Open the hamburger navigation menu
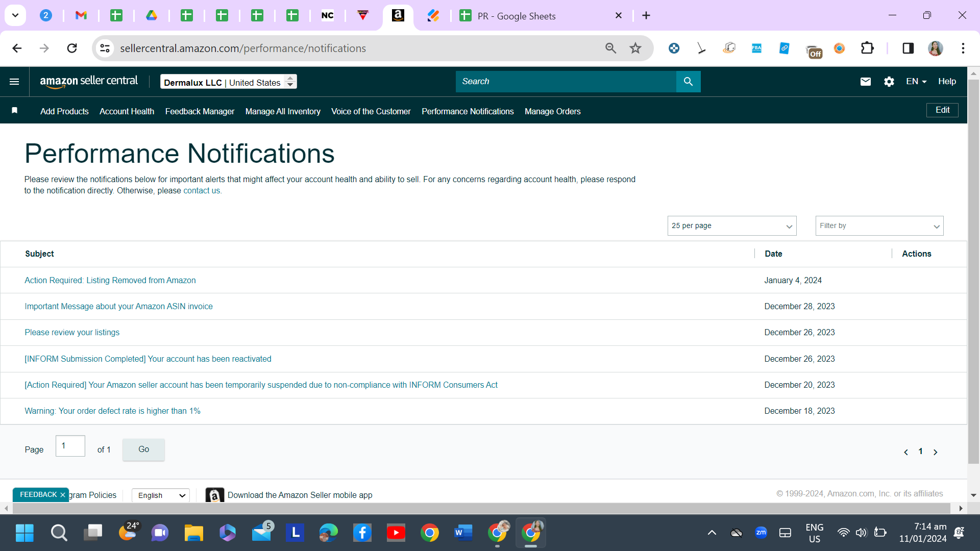Image resolution: width=980 pixels, height=551 pixels. coord(14,82)
